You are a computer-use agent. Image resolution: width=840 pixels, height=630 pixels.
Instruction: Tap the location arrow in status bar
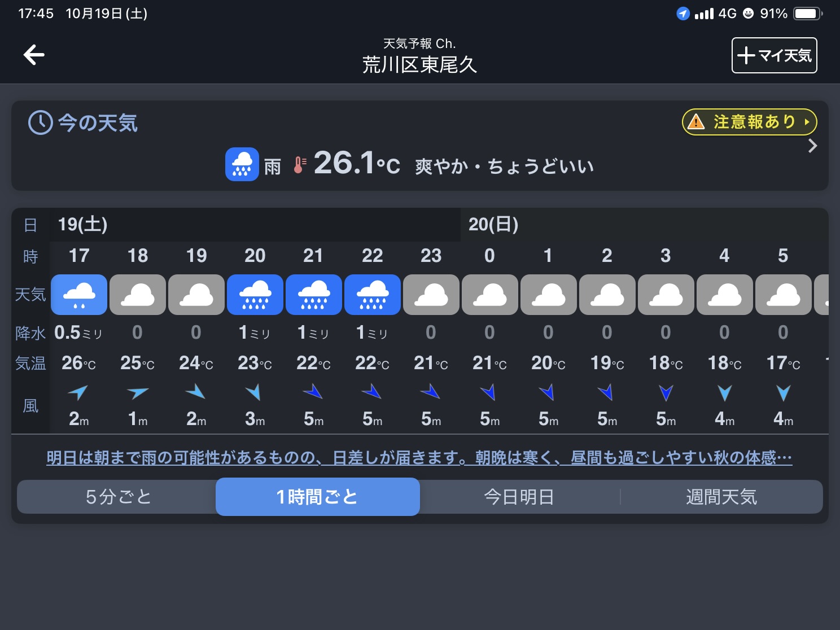[x=683, y=14]
